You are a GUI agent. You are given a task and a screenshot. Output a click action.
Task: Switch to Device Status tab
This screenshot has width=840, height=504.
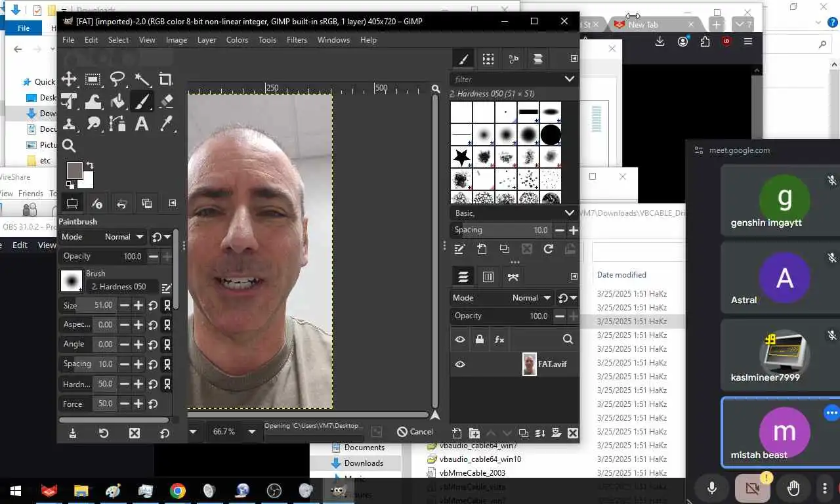click(x=97, y=203)
